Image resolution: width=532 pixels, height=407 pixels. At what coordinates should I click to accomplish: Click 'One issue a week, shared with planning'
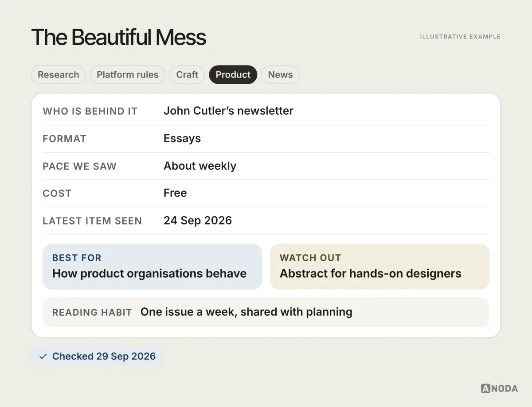tap(246, 312)
